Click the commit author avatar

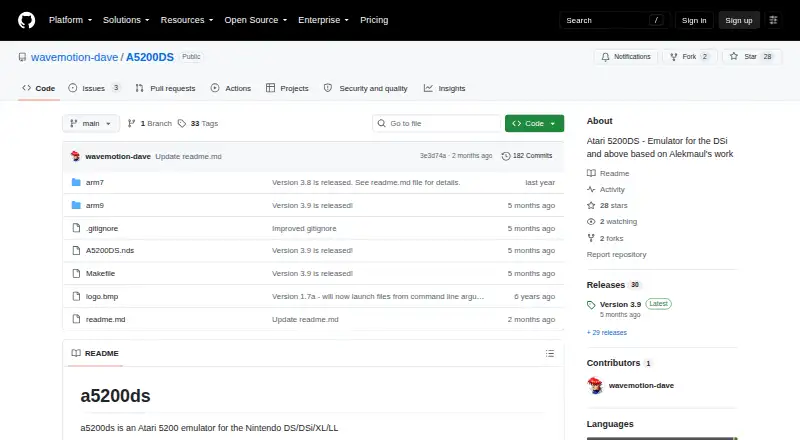pyautogui.click(x=76, y=156)
